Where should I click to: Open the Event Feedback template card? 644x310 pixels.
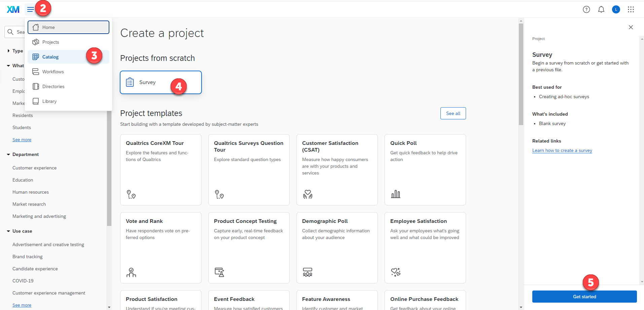pyautogui.click(x=249, y=300)
